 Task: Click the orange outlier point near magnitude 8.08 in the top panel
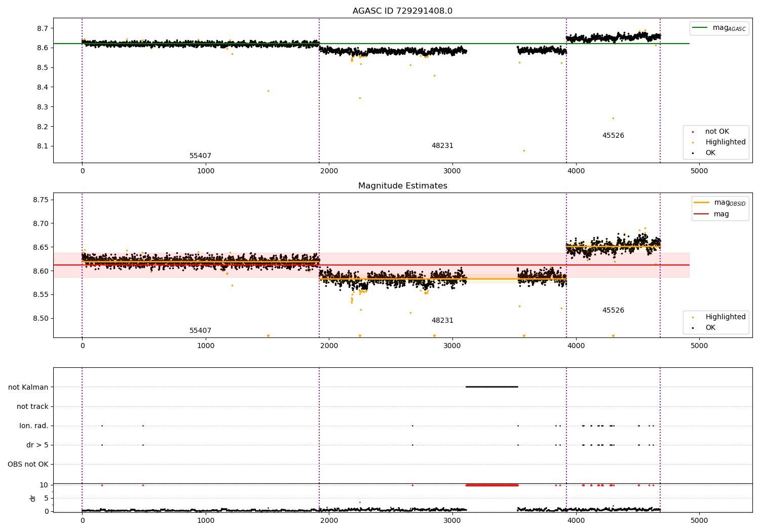point(524,150)
